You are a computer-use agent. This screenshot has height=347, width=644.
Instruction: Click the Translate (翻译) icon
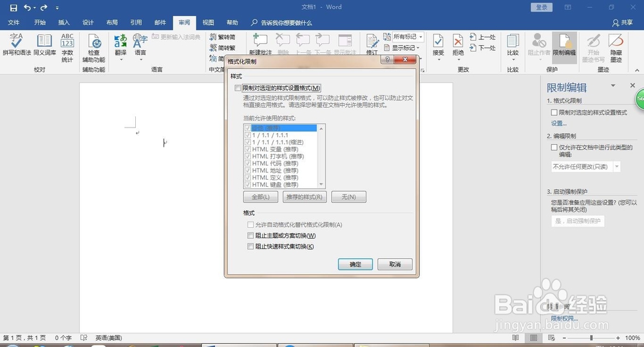pyautogui.click(x=120, y=41)
